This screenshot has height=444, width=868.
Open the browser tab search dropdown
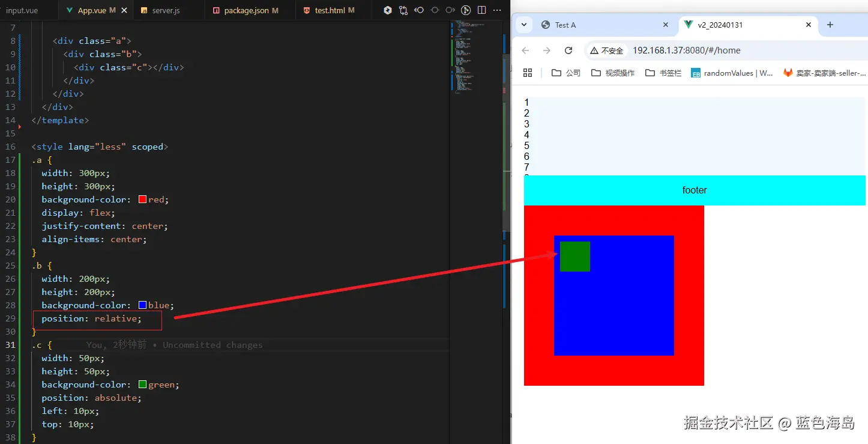[x=524, y=25]
